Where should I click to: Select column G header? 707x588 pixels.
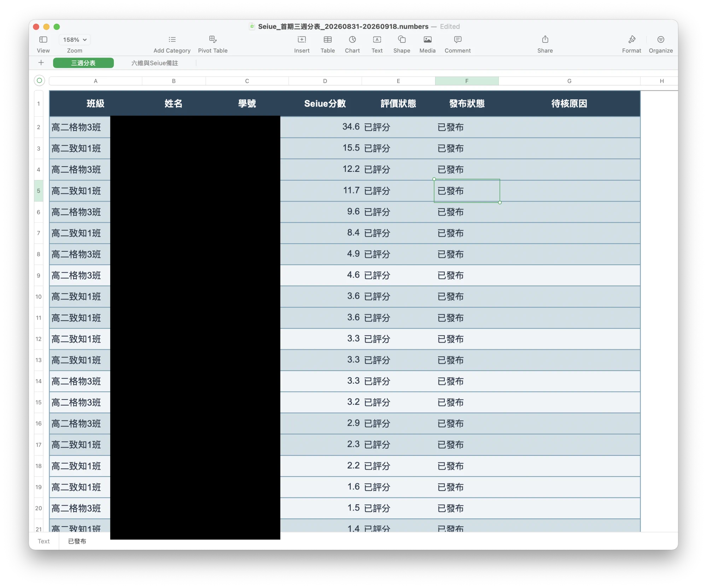(569, 81)
